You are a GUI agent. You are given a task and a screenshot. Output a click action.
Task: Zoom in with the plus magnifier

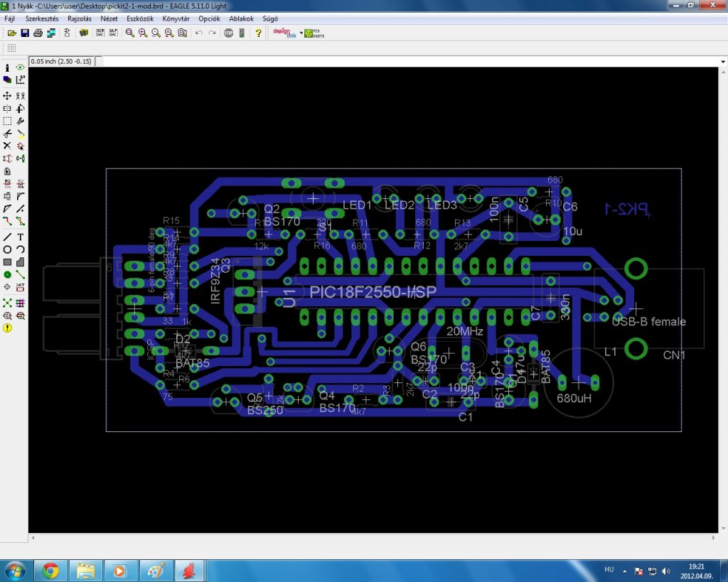click(x=143, y=33)
